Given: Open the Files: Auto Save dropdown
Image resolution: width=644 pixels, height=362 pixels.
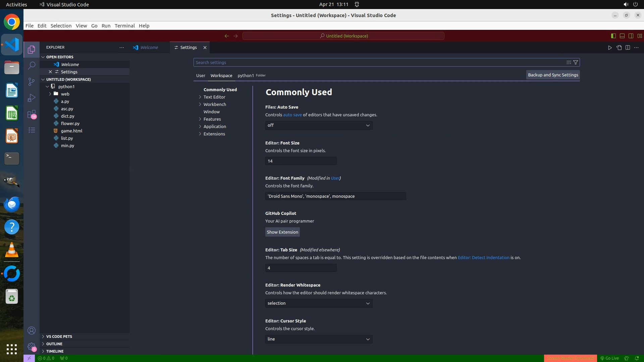Looking at the screenshot, I should tap(319, 125).
